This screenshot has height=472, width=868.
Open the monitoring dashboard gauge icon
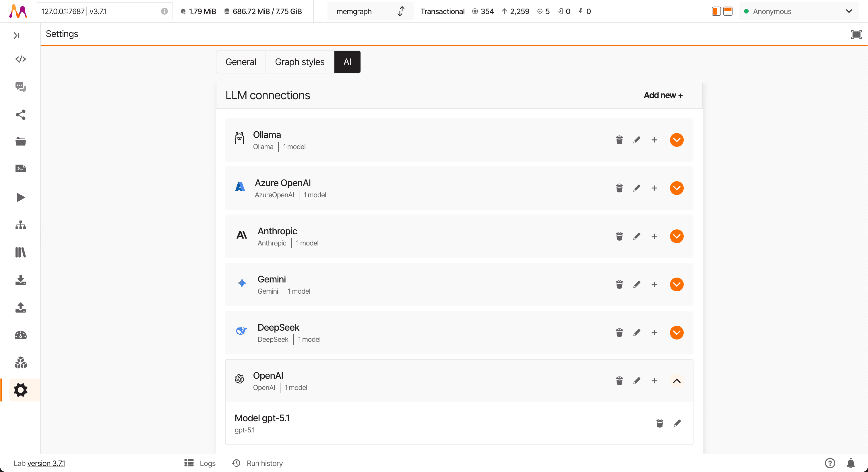coord(21,335)
